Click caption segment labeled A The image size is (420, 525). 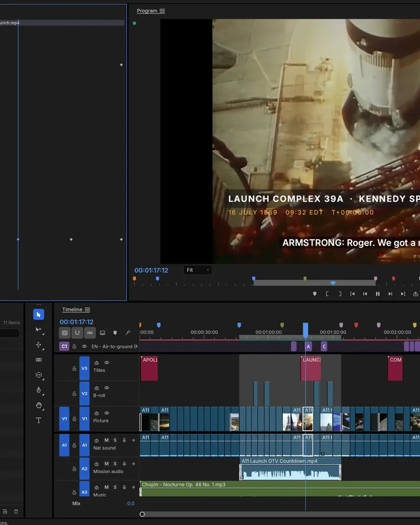(309, 346)
